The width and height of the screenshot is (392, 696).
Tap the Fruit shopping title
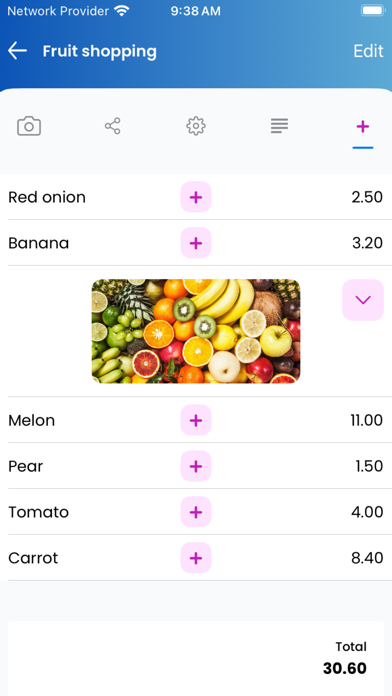(x=99, y=51)
